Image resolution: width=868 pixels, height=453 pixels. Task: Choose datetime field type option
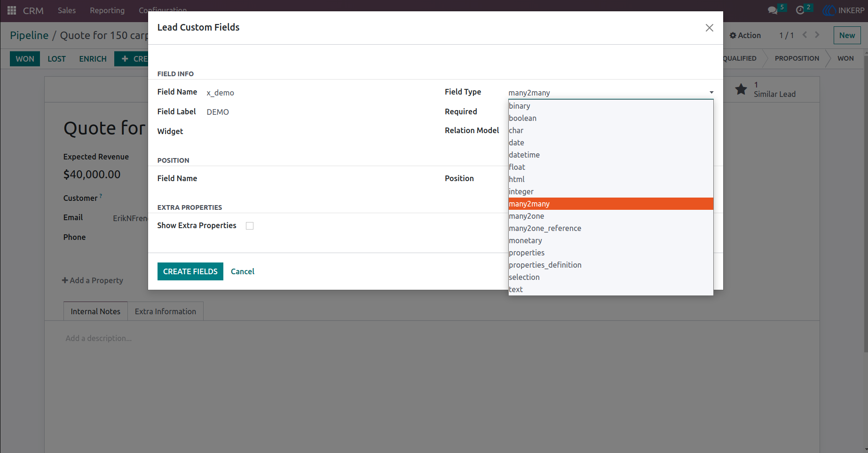[611, 155]
